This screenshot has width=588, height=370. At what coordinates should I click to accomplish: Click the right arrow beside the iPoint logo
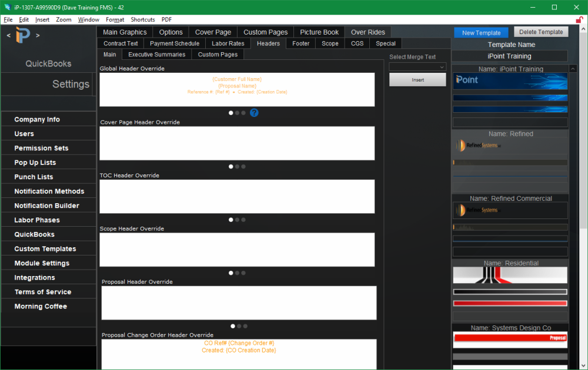click(x=36, y=35)
